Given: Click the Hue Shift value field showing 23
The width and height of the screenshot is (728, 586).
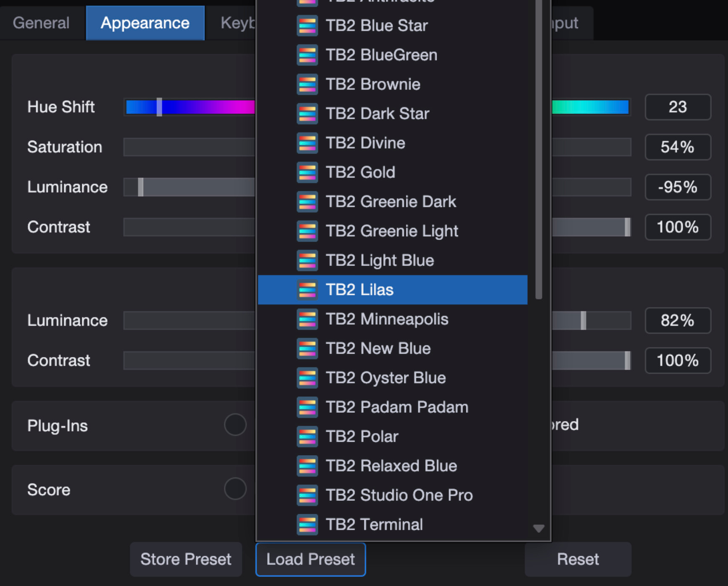Looking at the screenshot, I should (x=677, y=107).
